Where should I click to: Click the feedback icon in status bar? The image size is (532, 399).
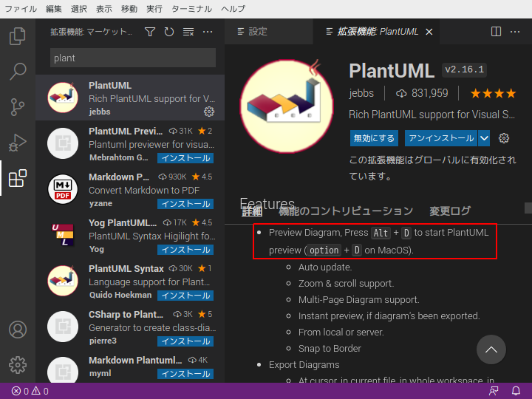(x=494, y=391)
